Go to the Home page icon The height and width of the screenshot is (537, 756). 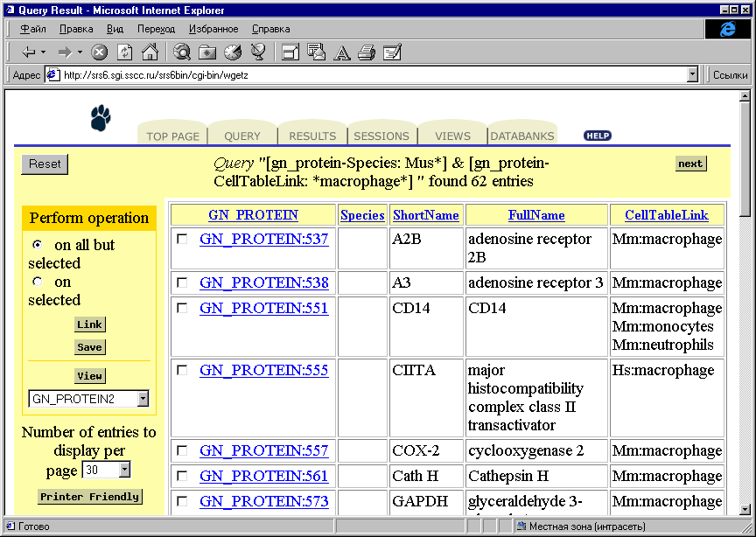(150, 52)
